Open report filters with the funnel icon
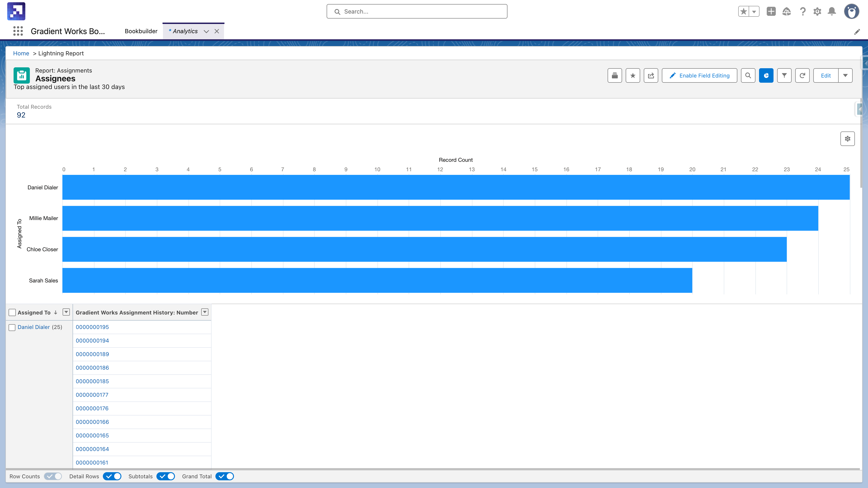 click(784, 75)
